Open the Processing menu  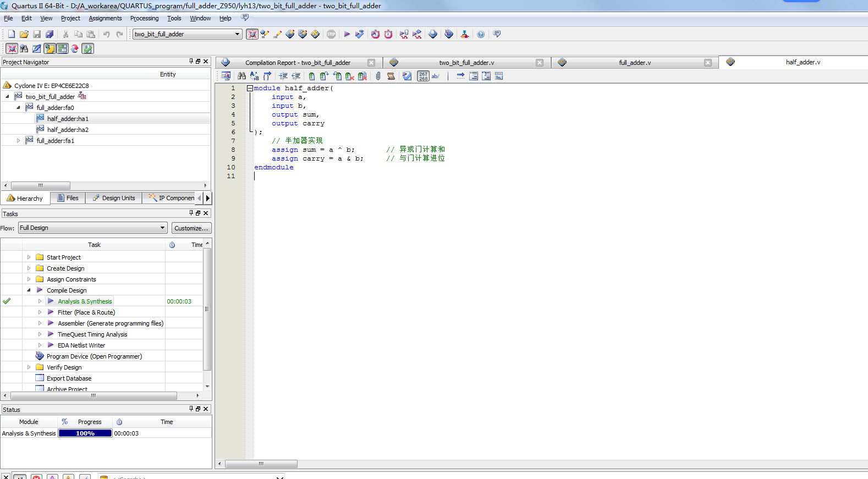point(144,18)
